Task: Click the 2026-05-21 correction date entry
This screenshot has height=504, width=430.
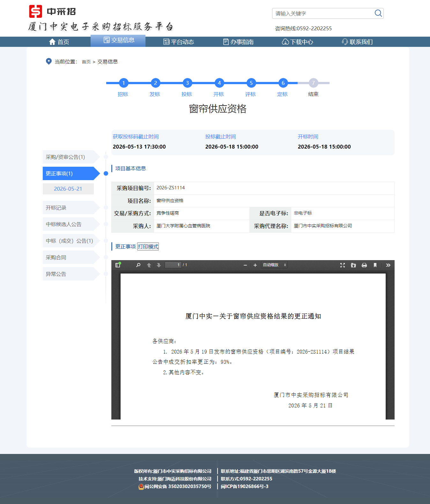Action: [x=68, y=189]
